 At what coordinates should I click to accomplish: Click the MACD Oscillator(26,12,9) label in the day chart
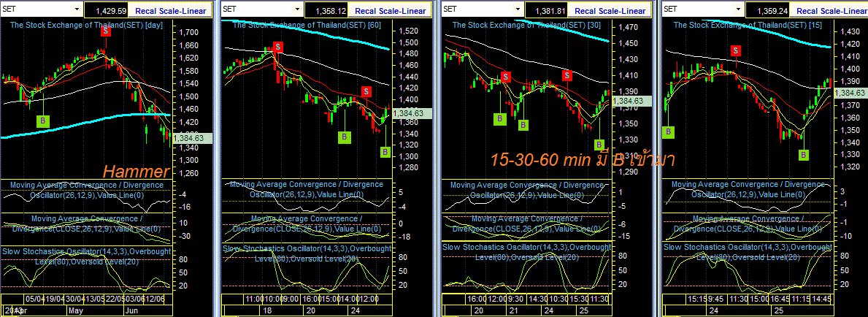[x=86, y=189]
